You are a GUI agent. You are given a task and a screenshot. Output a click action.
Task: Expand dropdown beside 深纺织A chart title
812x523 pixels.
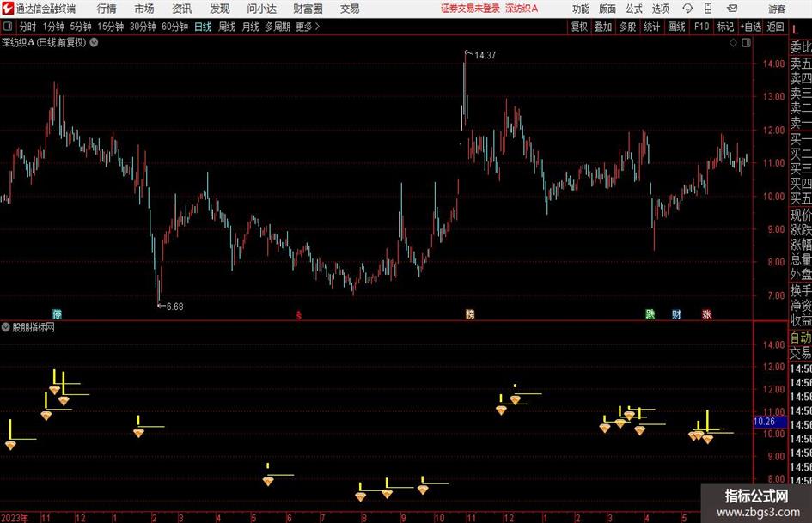coord(94,42)
